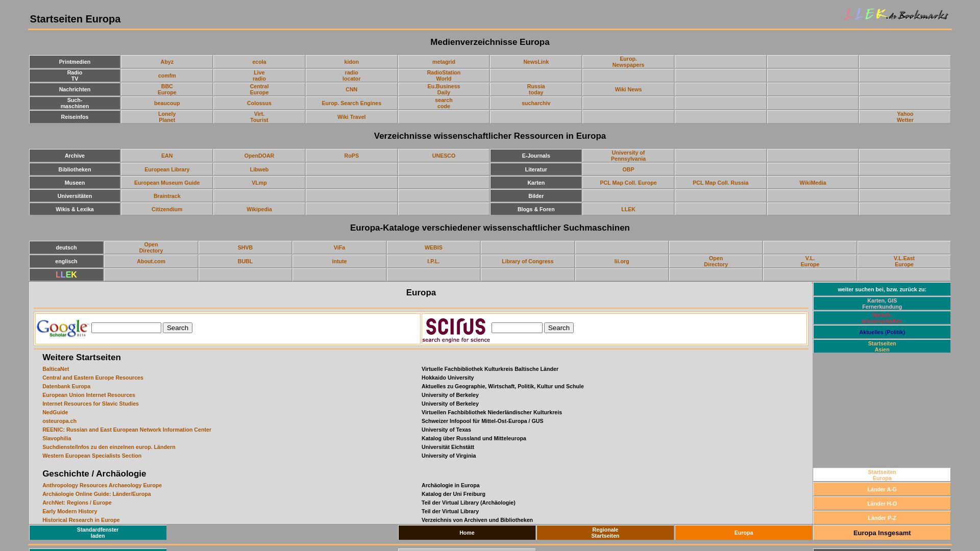980x551 pixels.
Task: Open the WEBIS link
Action: tap(433, 247)
